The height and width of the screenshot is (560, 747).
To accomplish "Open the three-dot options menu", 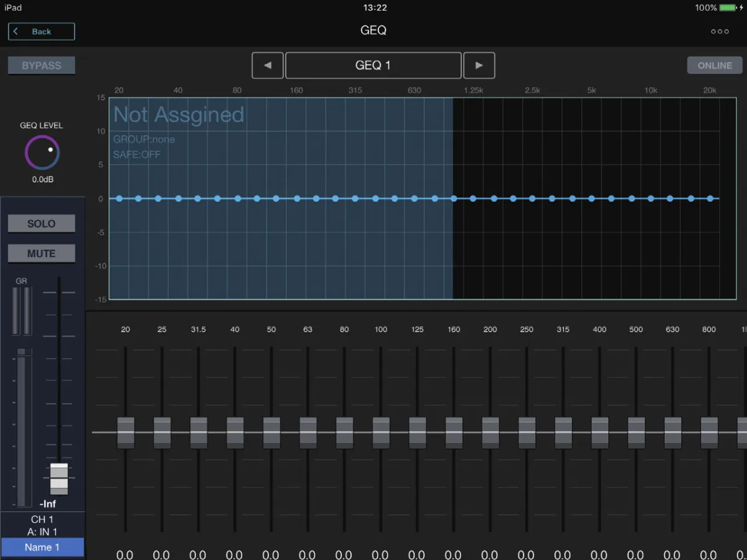I will (720, 32).
